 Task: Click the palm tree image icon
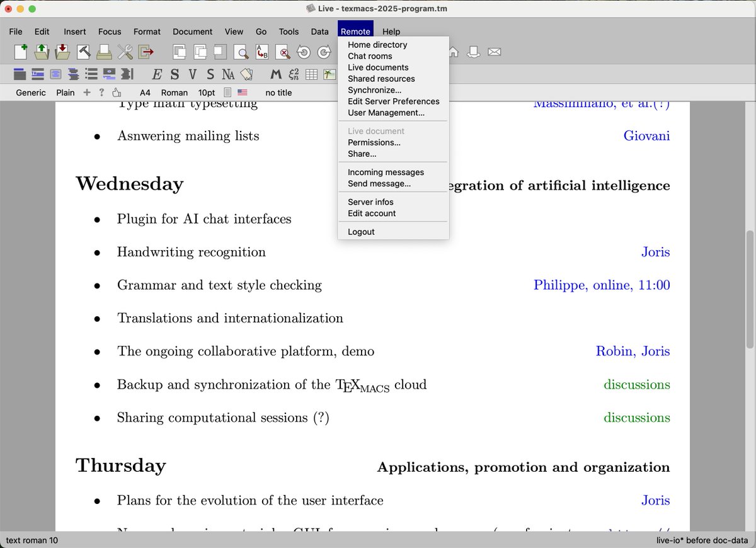tap(329, 74)
